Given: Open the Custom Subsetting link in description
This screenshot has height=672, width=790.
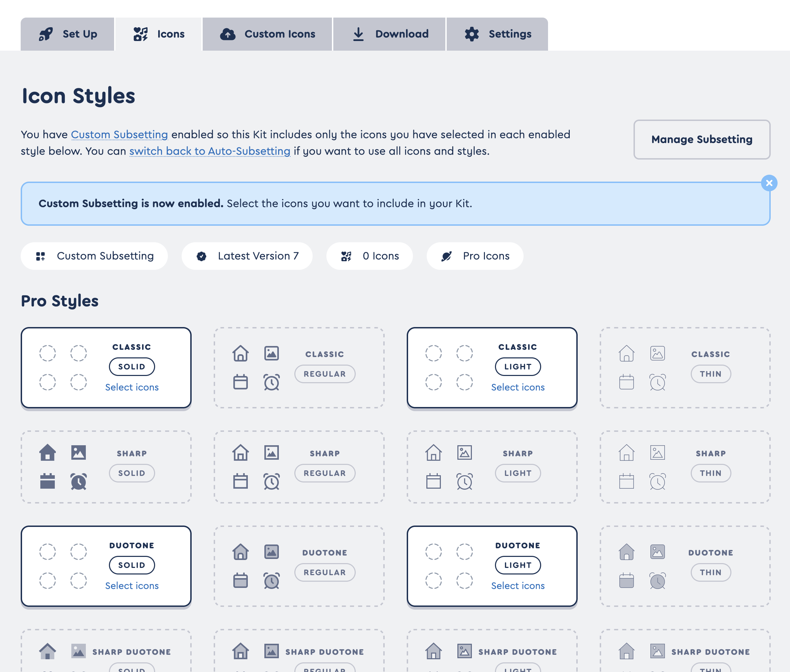Looking at the screenshot, I should (119, 134).
